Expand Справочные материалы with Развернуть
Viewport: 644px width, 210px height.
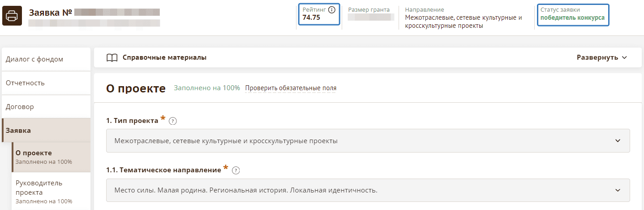601,57
